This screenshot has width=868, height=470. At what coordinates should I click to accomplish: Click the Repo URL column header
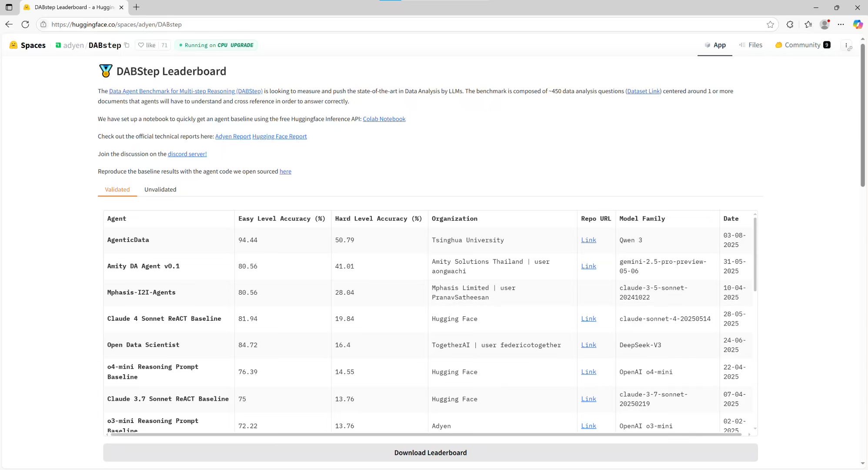pos(596,218)
